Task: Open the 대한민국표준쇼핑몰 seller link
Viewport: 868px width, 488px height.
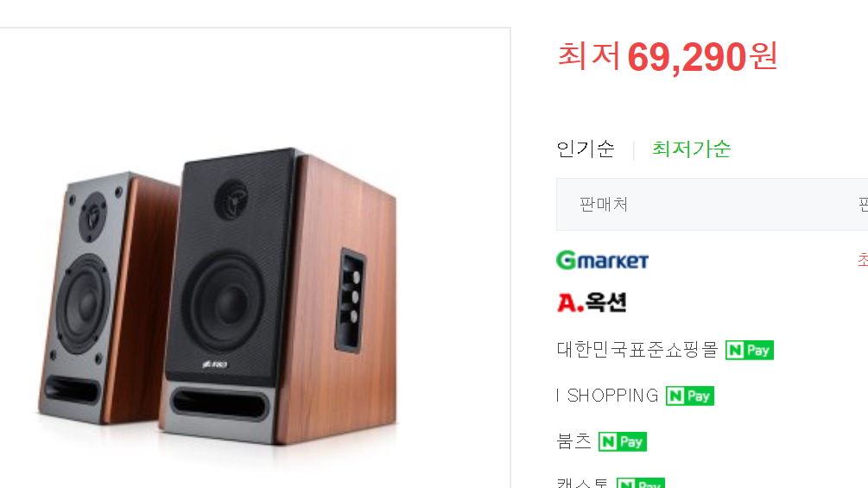Action: click(637, 350)
